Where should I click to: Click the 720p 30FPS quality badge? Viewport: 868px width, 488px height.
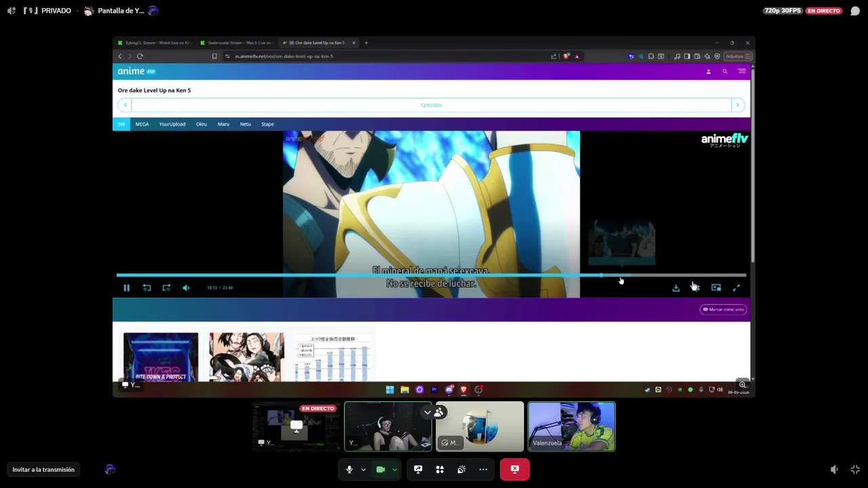(x=782, y=11)
